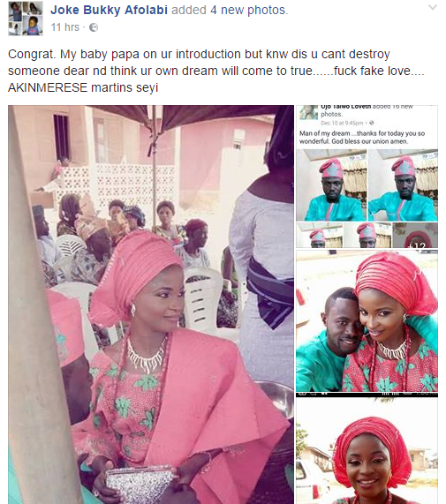Click the Ojo Taiwo Loveth avatar thumbnail
Viewport: 446px width, 504px height.
(308, 112)
